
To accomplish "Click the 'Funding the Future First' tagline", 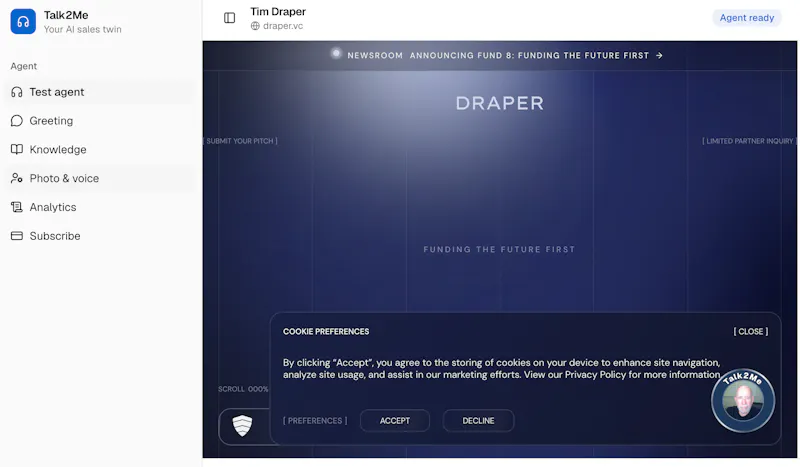I will pos(499,249).
